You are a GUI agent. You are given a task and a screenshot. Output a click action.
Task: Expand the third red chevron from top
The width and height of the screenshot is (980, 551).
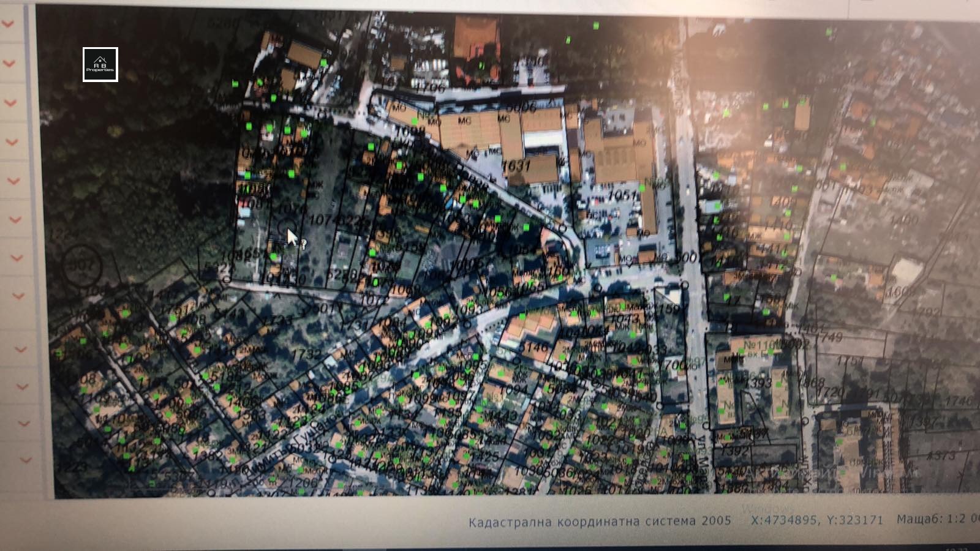[x=10, y=102]
